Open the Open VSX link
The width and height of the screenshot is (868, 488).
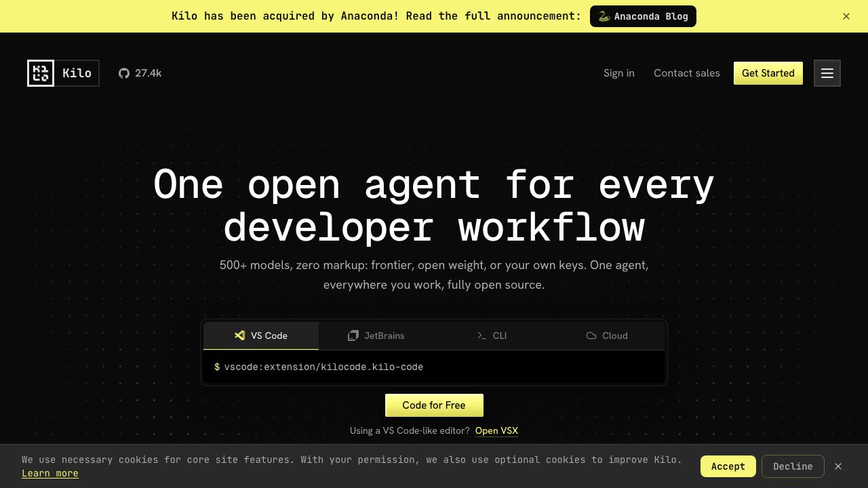[496, 430]
